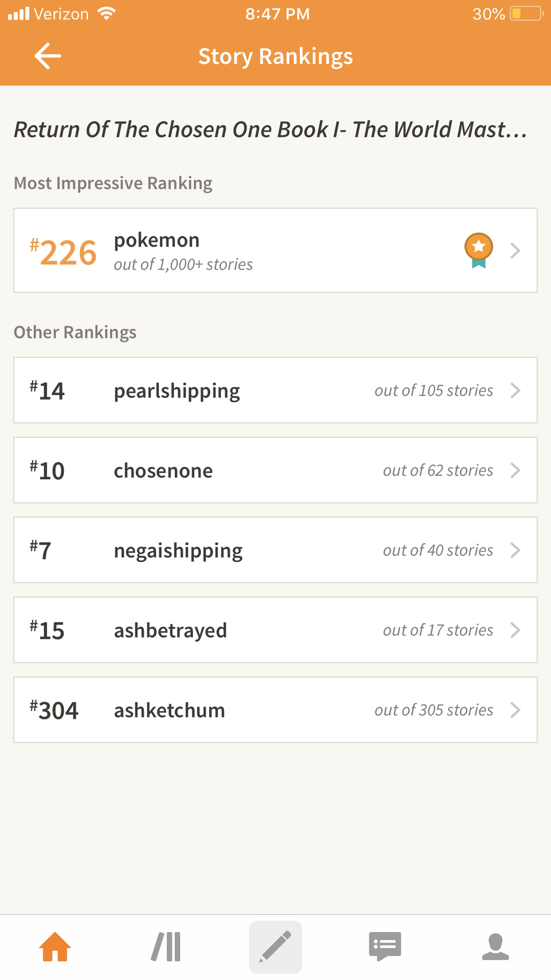Open the Library books icon
Viewport: 551px width, 980px height.
click(166, 947)
